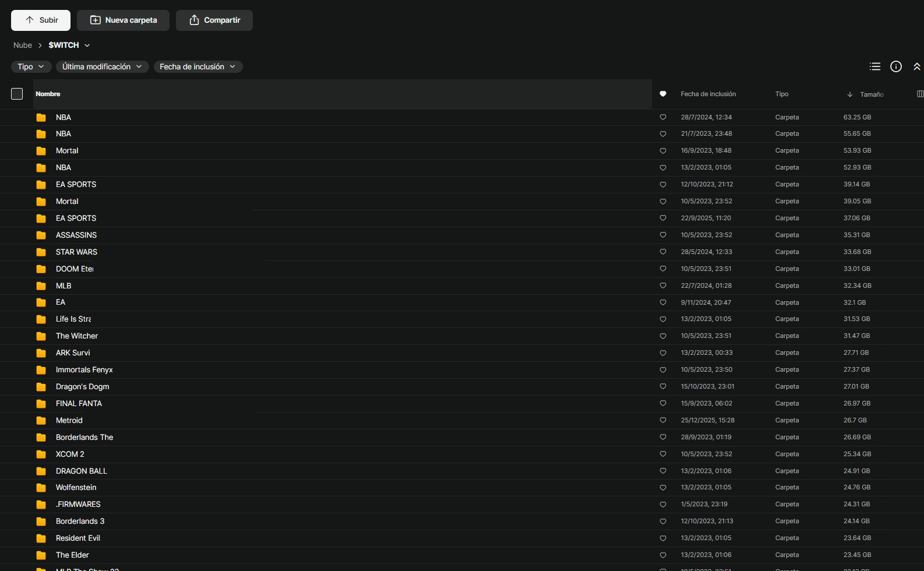Open the Última modificación filter dropdown

pos(103,66)
